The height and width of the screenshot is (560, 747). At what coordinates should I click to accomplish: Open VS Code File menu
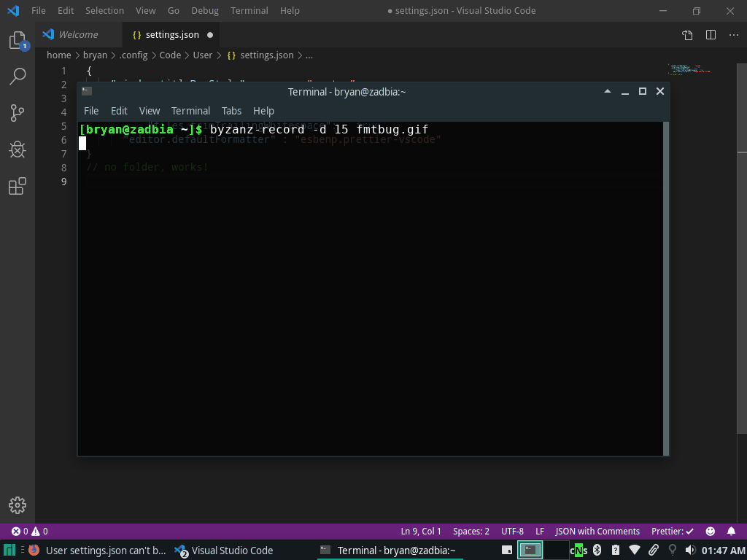point(39,10)
